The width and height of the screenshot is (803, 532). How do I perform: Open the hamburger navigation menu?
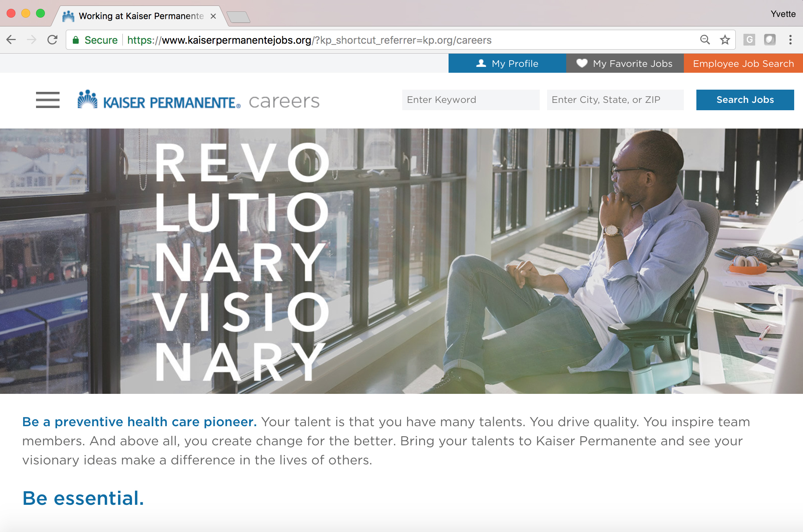point(48,100)
